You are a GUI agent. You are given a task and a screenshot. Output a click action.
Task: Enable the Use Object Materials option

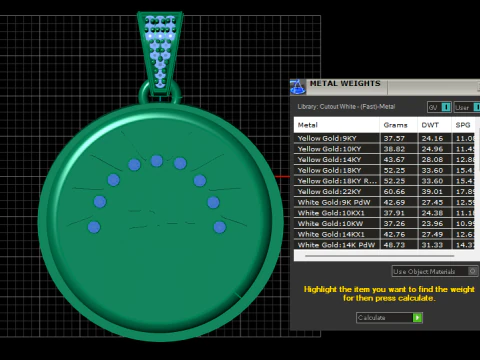435,271
